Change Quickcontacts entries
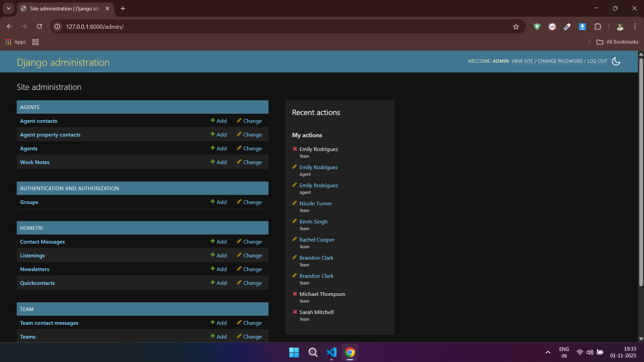 pos(249,283)
